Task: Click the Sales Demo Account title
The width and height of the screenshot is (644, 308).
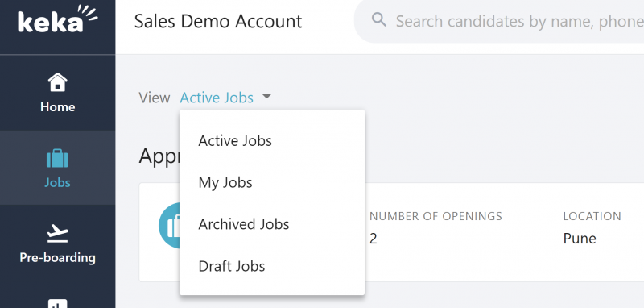Action: point(218,22)
